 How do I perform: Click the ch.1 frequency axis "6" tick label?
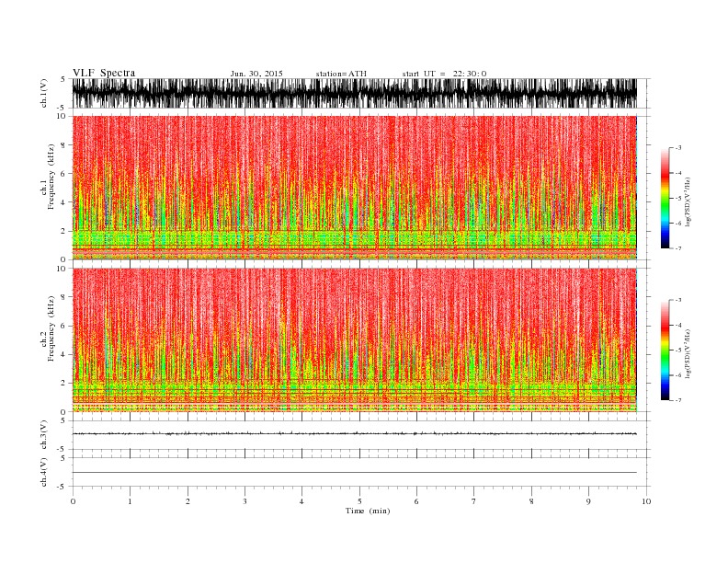[x=63, y=174]
